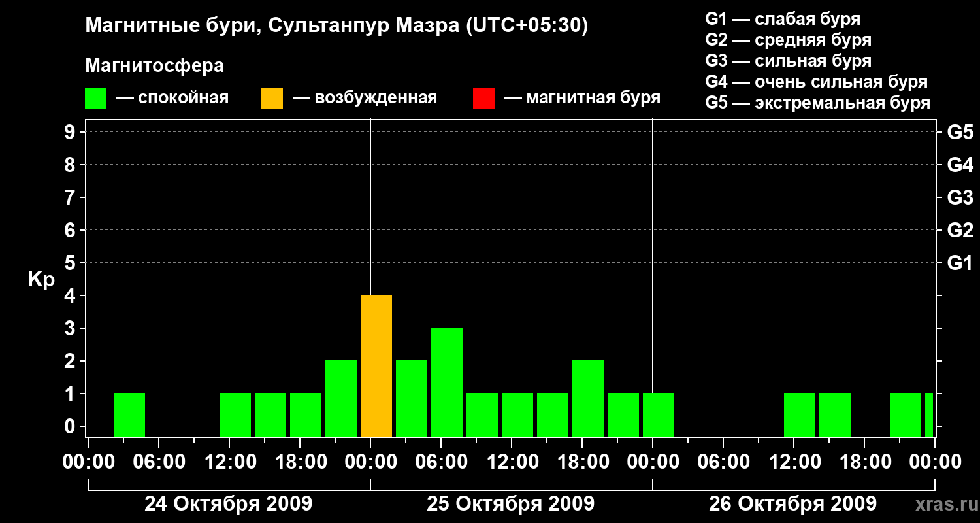Viewport: 980px width, 523px height.
Task: Click the 'G4' label on right axis
Action: tap(960, 165)
